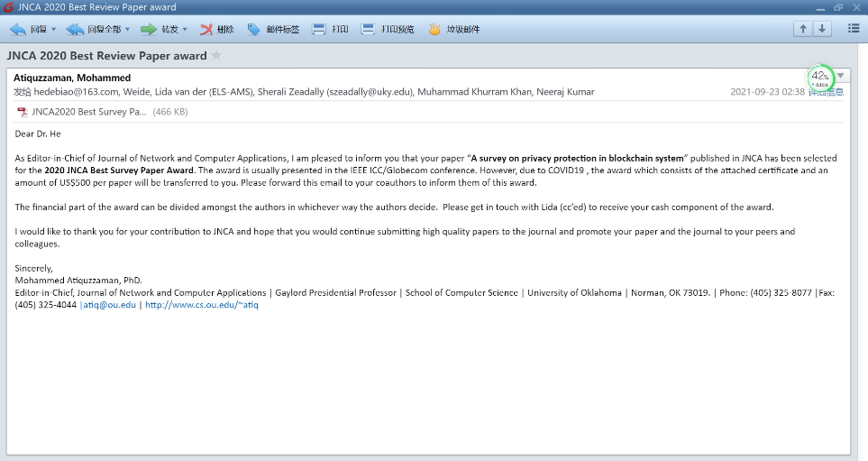
Task: Click the atiq@ou.edu email link
Action: click(x=110, y=305)
